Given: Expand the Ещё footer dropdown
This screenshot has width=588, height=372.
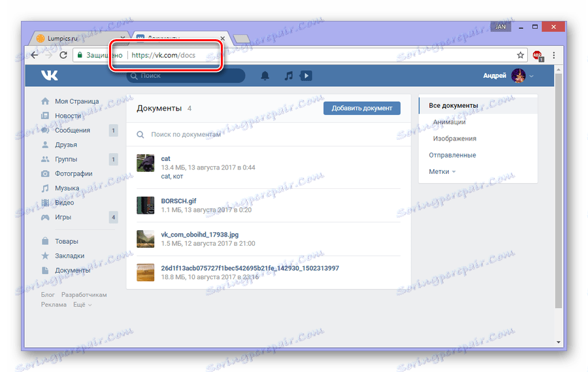Looking at the screenshot, I should point(82,305).
